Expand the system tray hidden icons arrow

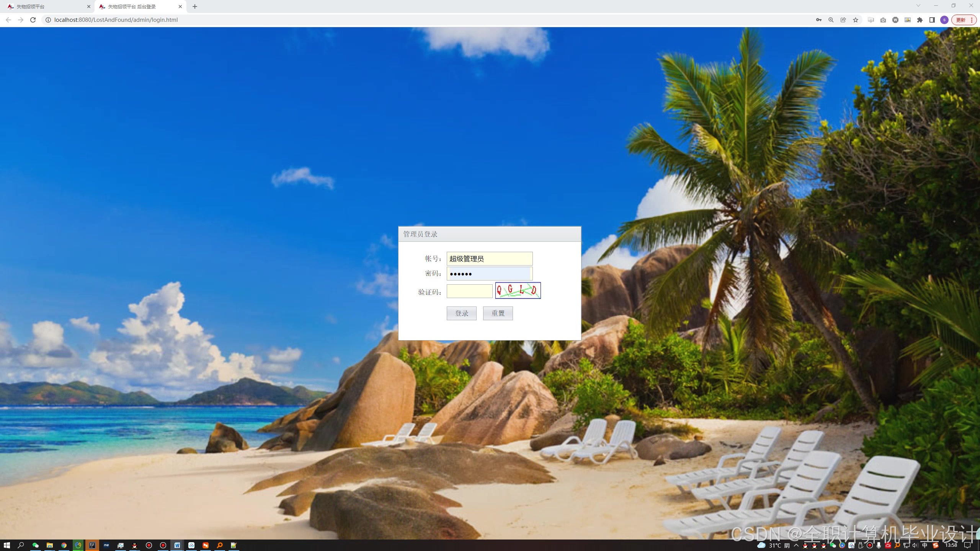[796, 545]
